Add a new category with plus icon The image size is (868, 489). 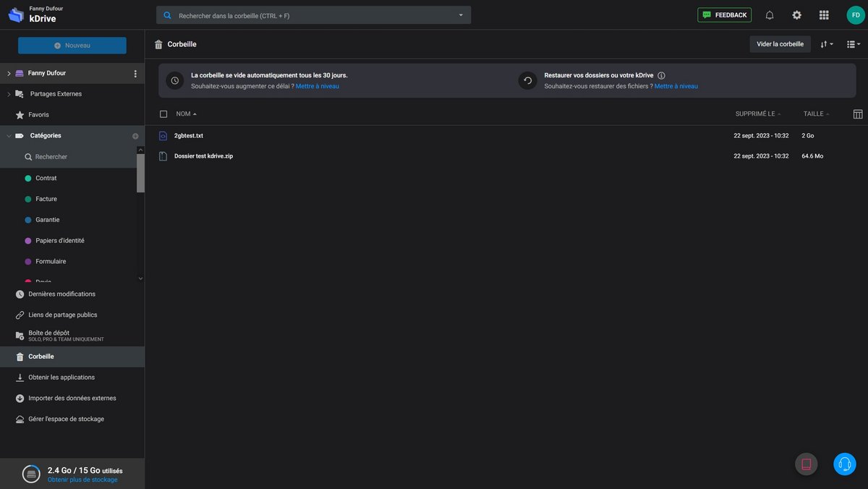(x=135, y=136)
